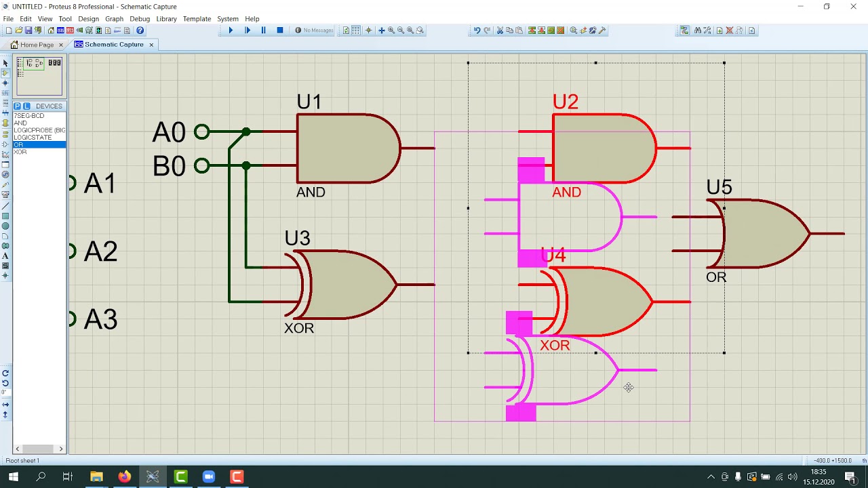The image size is (868, 488).
Task: Step the simulation one frame forward
Action: [x=248, y=30]
